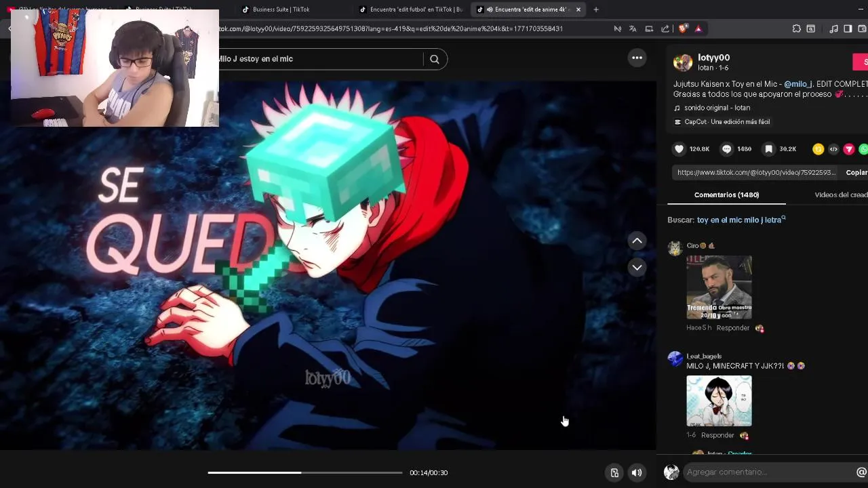Click the Brave Rewards triangle icon

pyautogui.click(x=698, y=28)
